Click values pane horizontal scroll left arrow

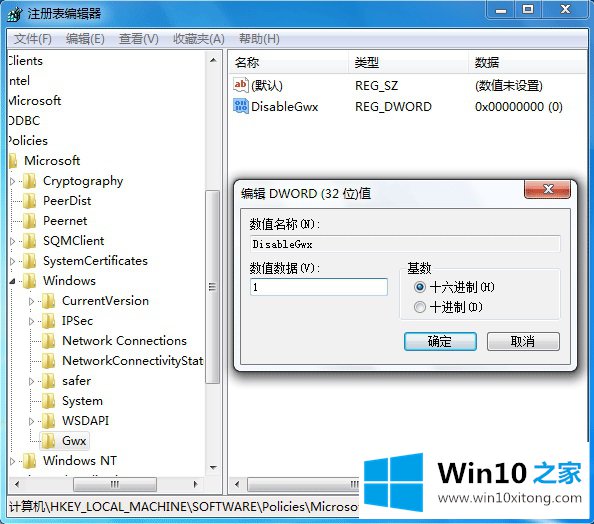click(237, 484)
